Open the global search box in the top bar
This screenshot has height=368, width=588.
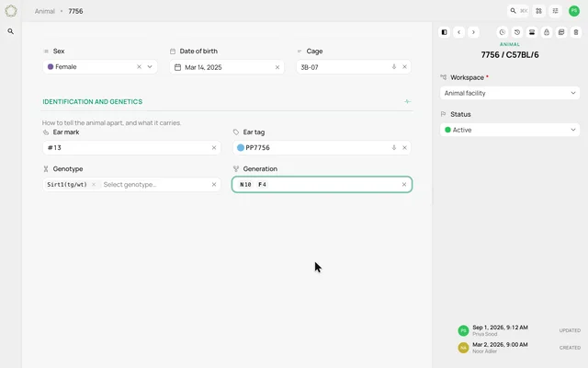518,11
